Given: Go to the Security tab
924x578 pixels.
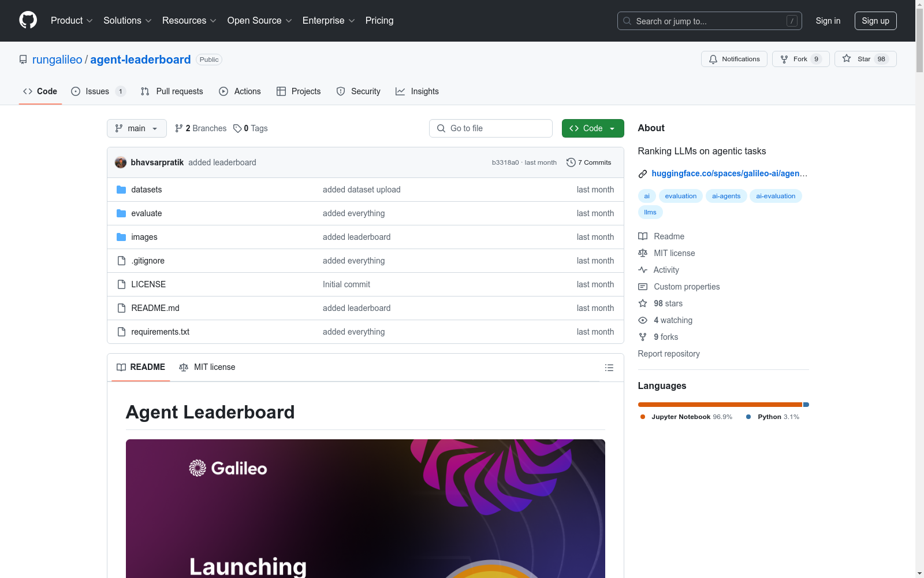Looking at the screenshot, I should coord(358,91).
